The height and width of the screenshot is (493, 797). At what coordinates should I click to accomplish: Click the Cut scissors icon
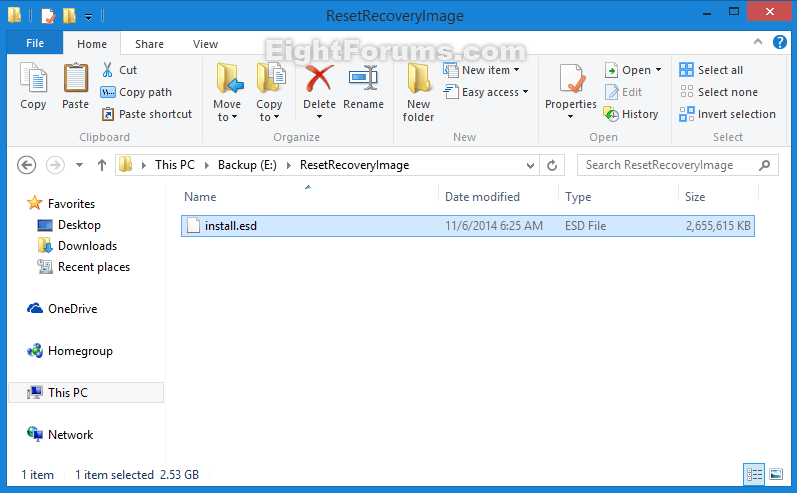pos(108,70)
